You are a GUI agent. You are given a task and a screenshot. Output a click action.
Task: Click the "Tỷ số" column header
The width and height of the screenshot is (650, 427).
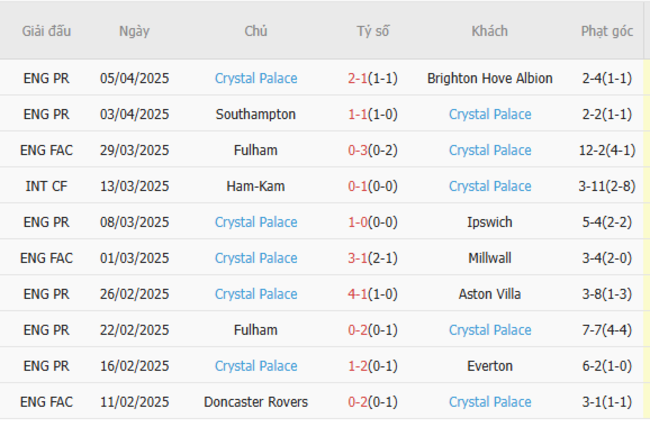tap(373, 31)
